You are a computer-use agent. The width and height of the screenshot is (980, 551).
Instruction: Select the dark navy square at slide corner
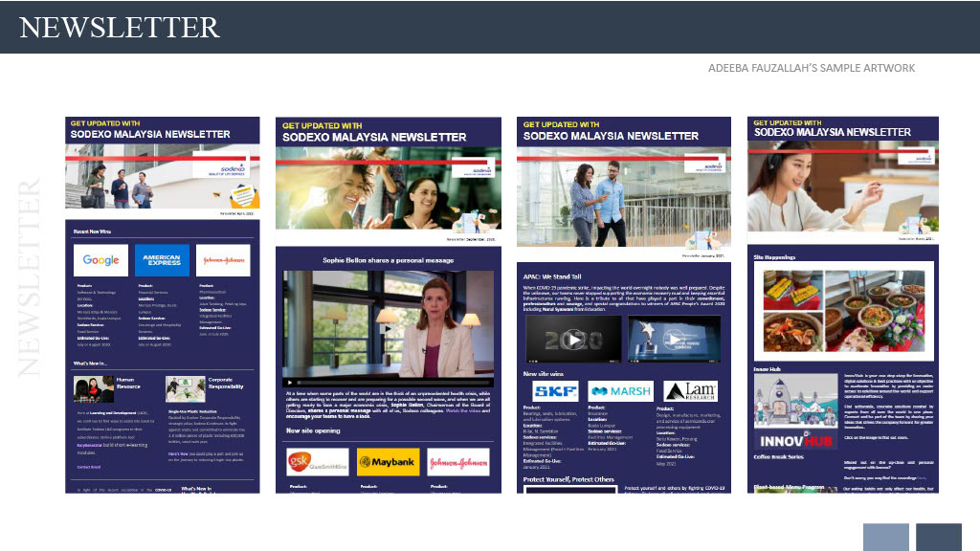point(938,537)
